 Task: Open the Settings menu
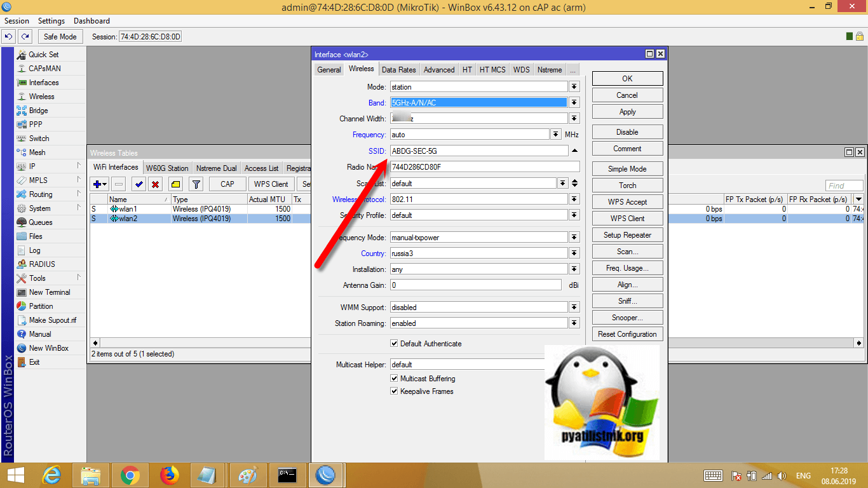tap(51, 21)
